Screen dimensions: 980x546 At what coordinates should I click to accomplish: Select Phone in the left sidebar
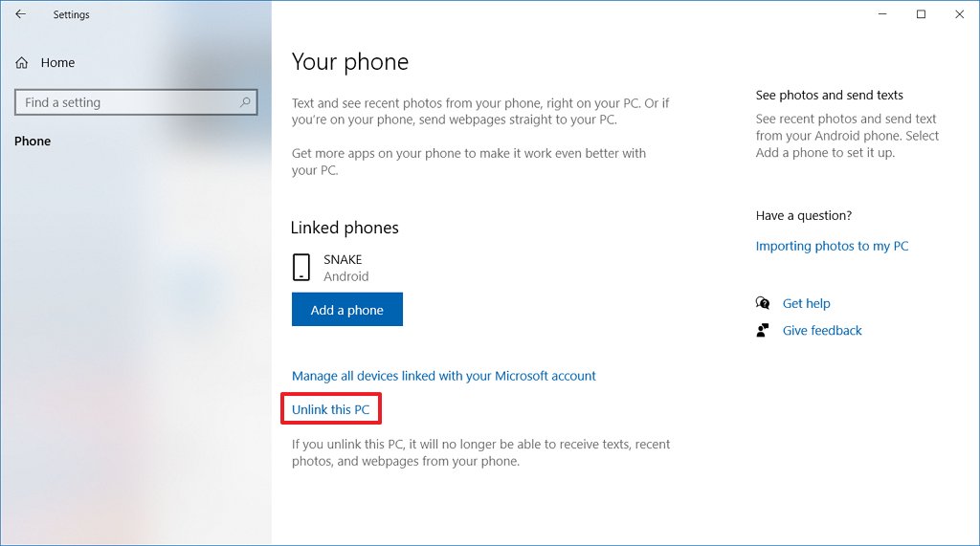(x=33, y=141)
